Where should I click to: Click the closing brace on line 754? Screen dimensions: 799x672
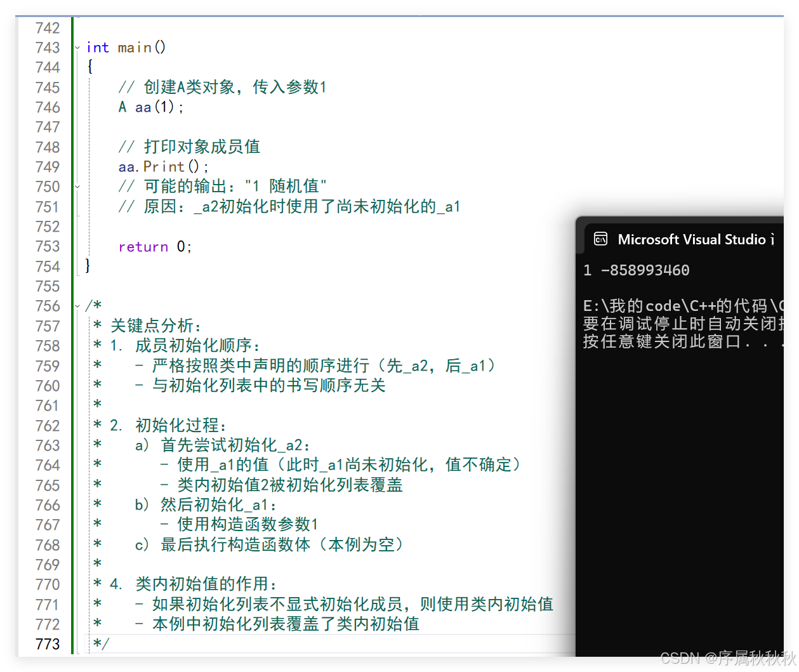88,267
